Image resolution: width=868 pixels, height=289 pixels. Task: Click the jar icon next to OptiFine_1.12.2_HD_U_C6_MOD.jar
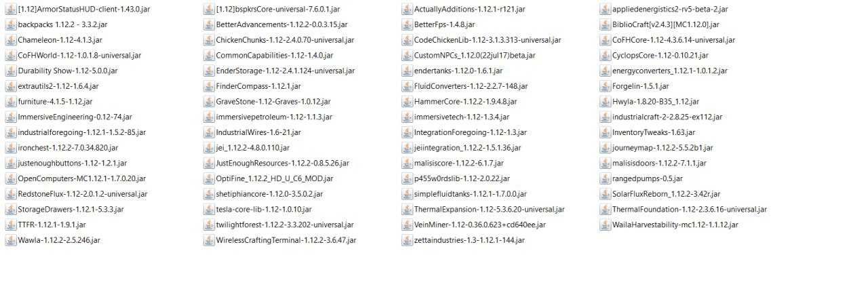click(210, 178)
